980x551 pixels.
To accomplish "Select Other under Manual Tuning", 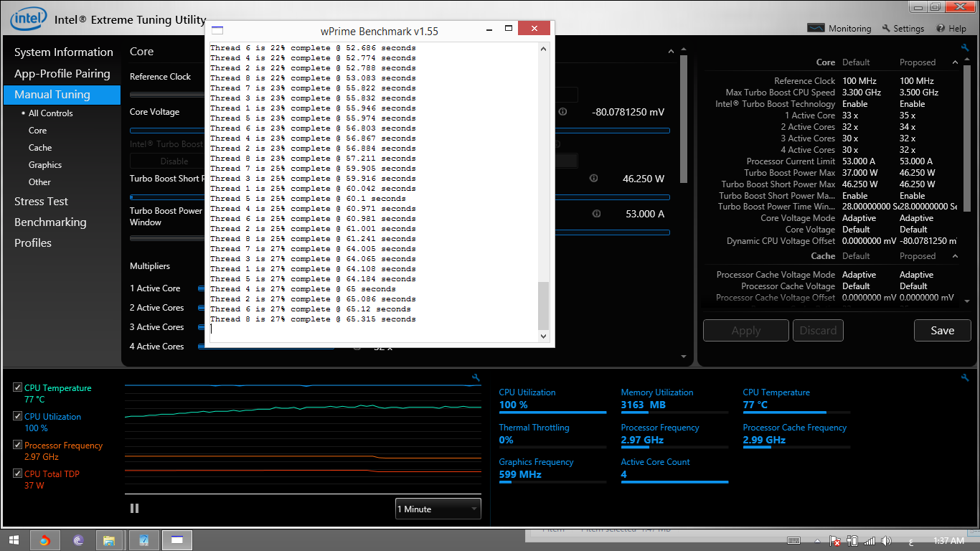I will [39, 182].
